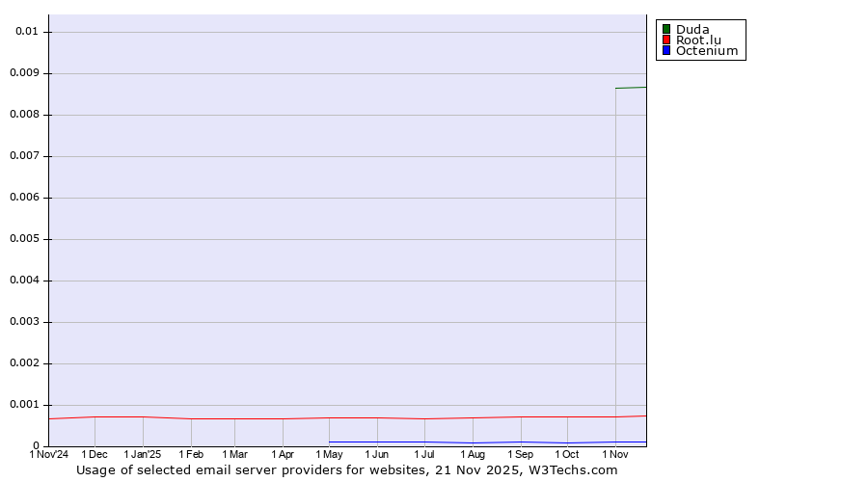Click the 1 Aug x-axis label
The width and height of the screenshot is (868, 482).
point(473,454)
